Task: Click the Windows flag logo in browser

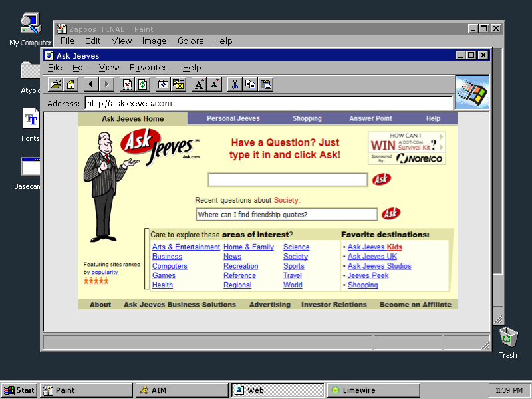Action: tap(472, 92)
